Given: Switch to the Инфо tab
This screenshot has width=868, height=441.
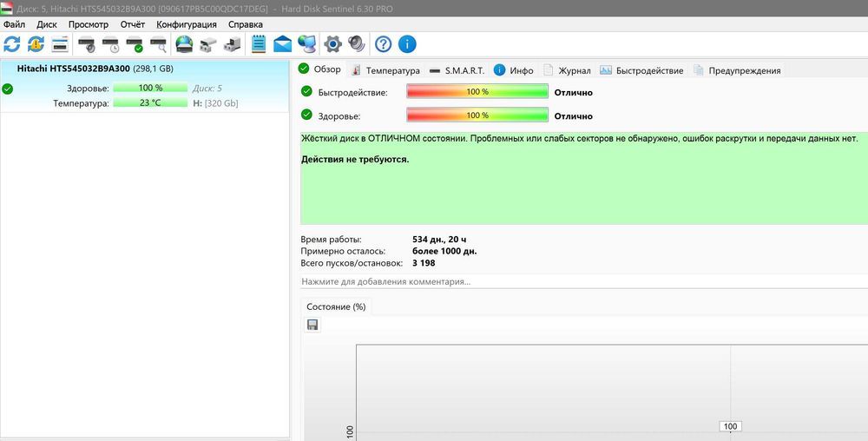Looking at the screenshot, I should 514,70.
